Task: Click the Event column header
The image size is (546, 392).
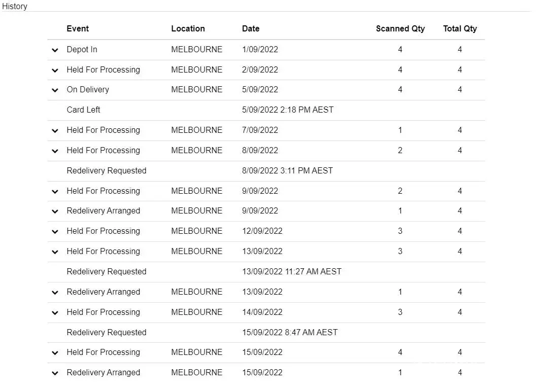Action: coord(78,29)
